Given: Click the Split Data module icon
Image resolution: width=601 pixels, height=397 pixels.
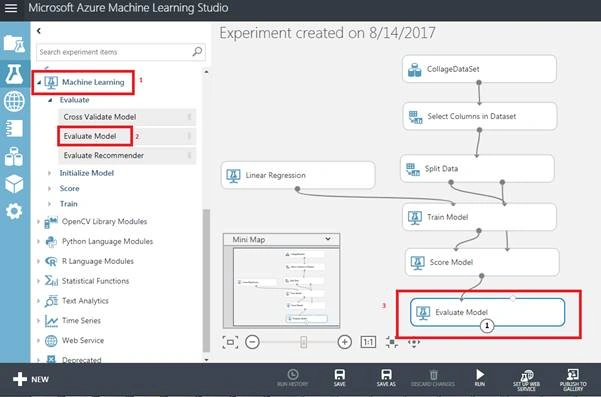Looking at the screenshot, I should tap(413, 169).
